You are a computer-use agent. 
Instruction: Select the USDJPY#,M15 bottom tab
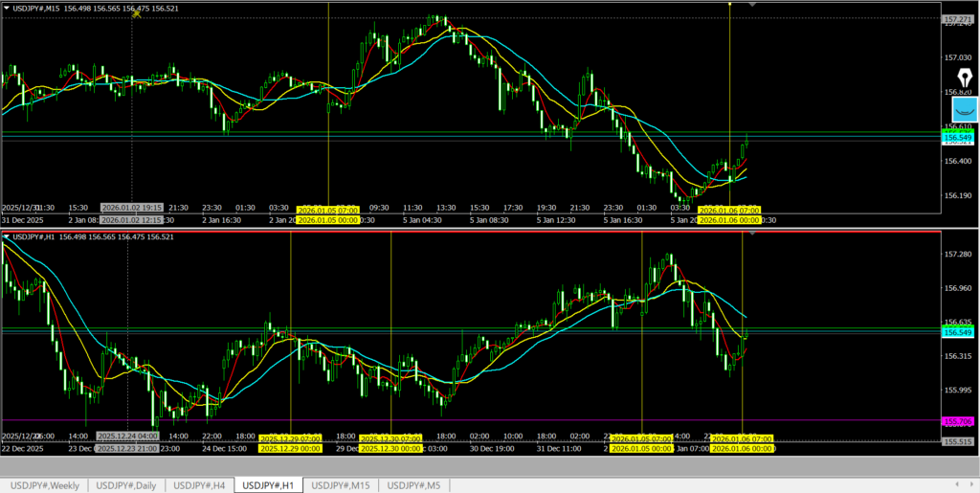pos(341,485)
